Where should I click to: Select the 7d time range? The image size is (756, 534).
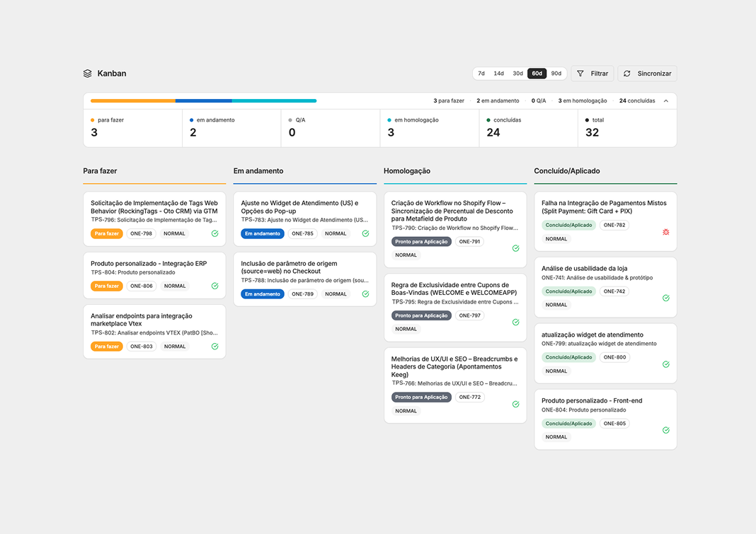pyautogui.click(x=481, y=74)
